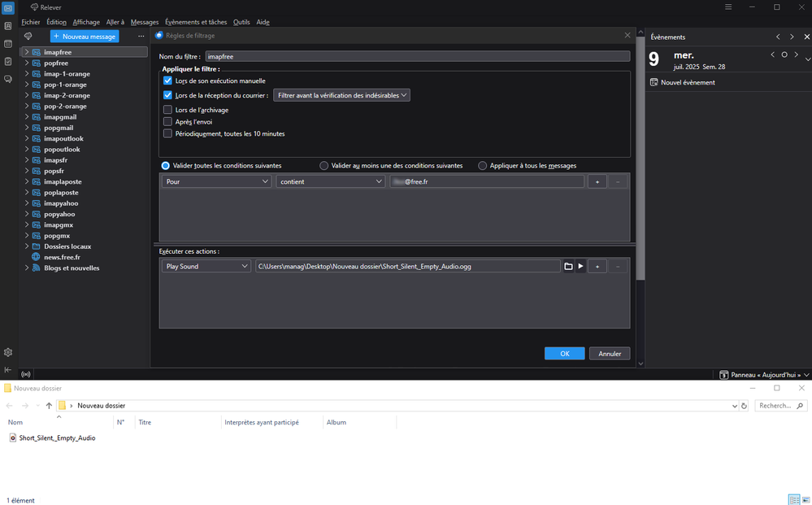
Task: Open Thunderbird settings gear icon
Action: 8,352
